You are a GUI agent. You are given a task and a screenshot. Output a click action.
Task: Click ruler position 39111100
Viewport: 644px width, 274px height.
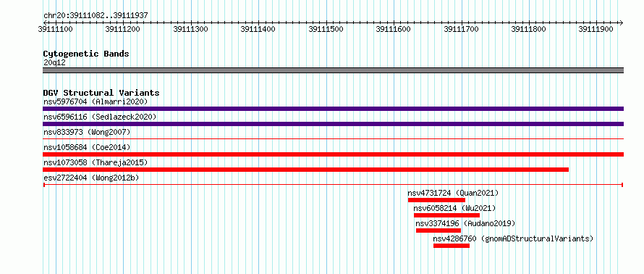(56, 29)
